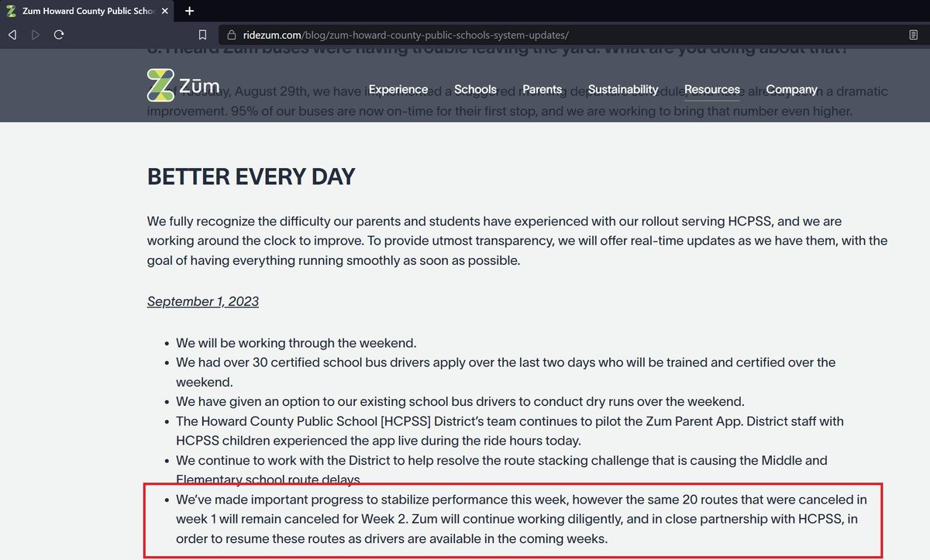This screenshot has height=560, width=930.
Task: Open the Sustainability navigation item
Action: [x=623, y=89]
